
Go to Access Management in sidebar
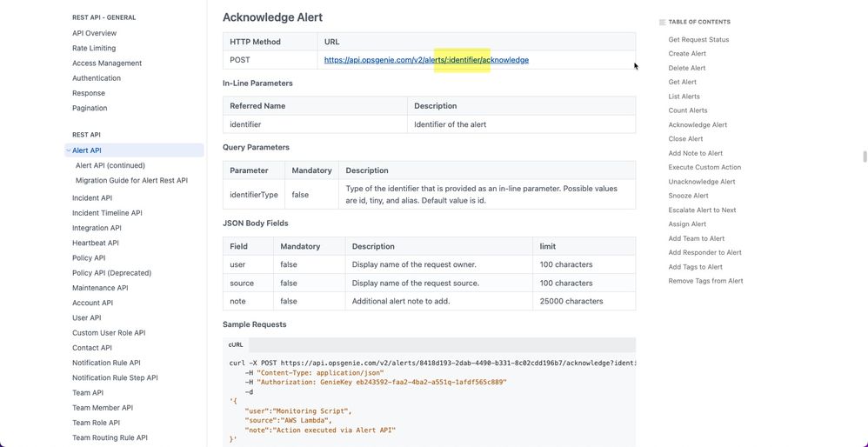click(x=107, y=63)
